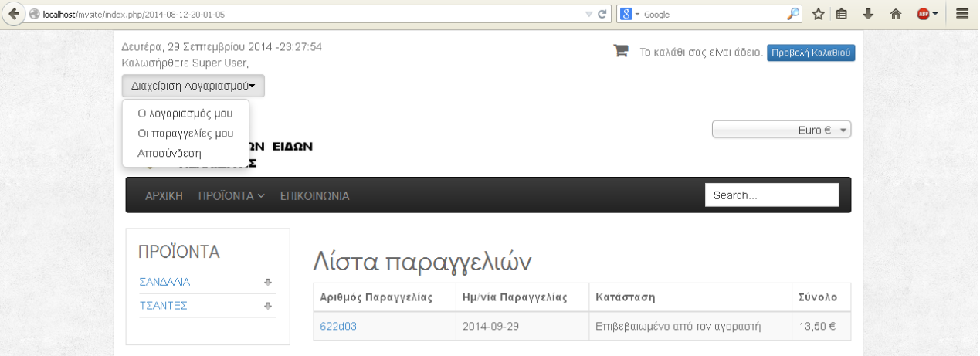
Task: Click the Καλωσήρθατε Super User greeting
Action: (185, 63)
